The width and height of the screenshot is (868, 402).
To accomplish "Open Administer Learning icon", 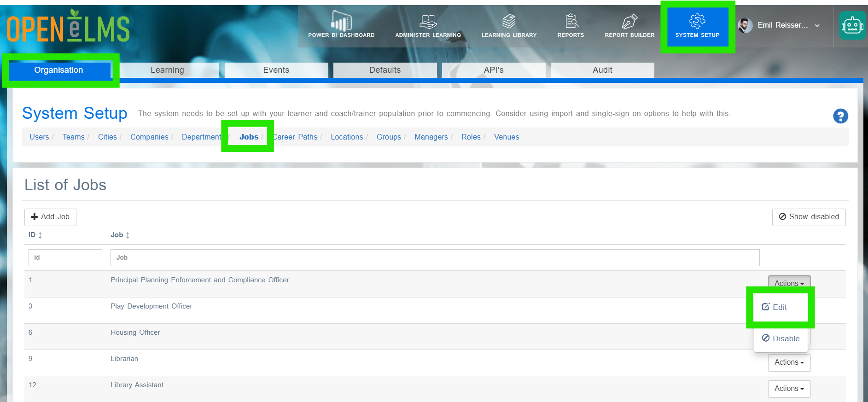I will 428,21.
